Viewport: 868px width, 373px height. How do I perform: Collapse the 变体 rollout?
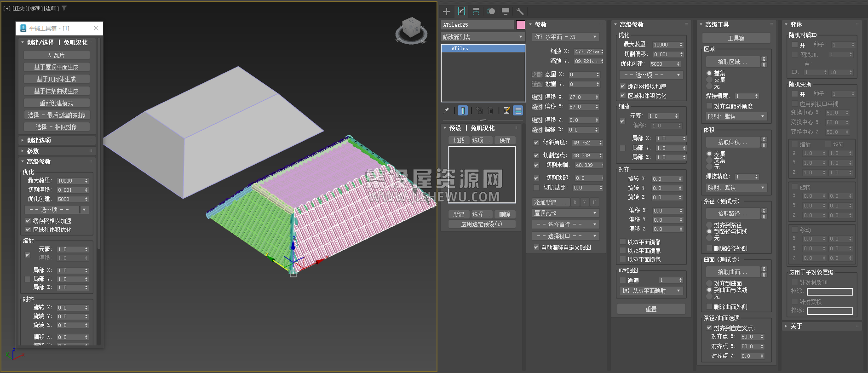click(822, 24)
